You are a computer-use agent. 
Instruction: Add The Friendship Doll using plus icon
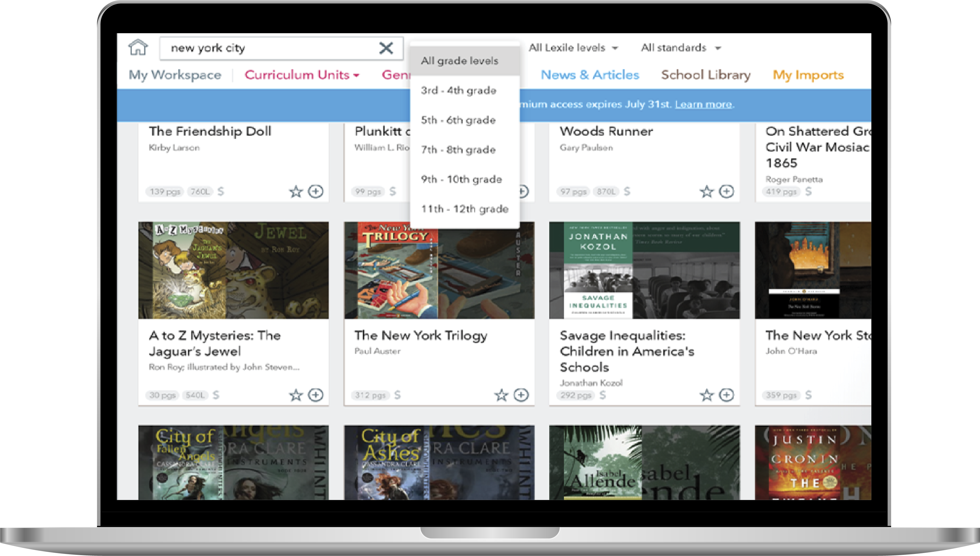(316, 191)
